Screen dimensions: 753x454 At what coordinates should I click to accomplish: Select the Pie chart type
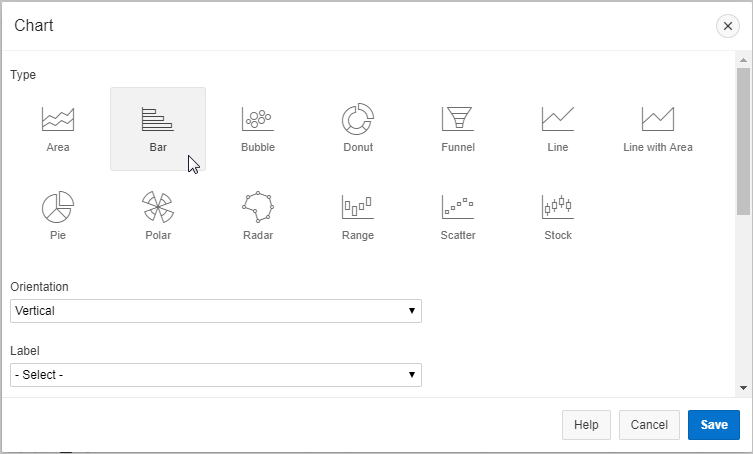(58, 216)
